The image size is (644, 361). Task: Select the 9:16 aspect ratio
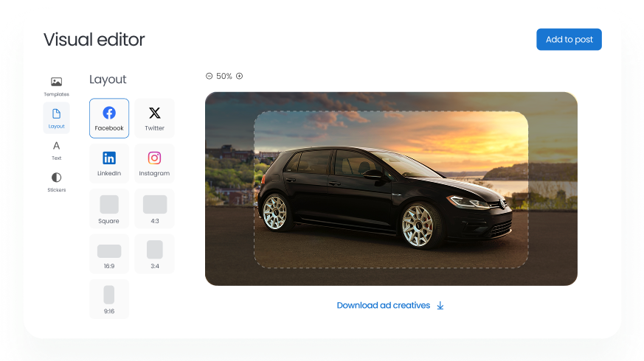(109, 298)
